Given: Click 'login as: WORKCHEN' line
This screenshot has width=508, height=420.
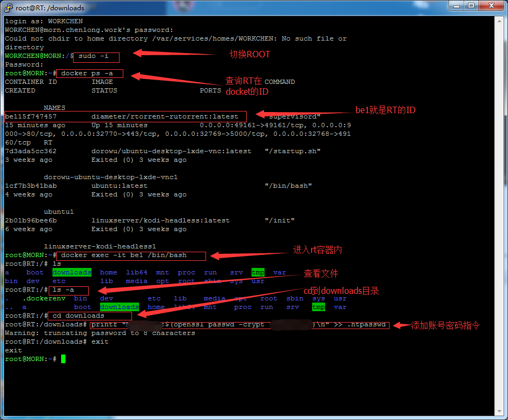Looking at the screenshot, I should pyautogui.click(x=44, y=22).
